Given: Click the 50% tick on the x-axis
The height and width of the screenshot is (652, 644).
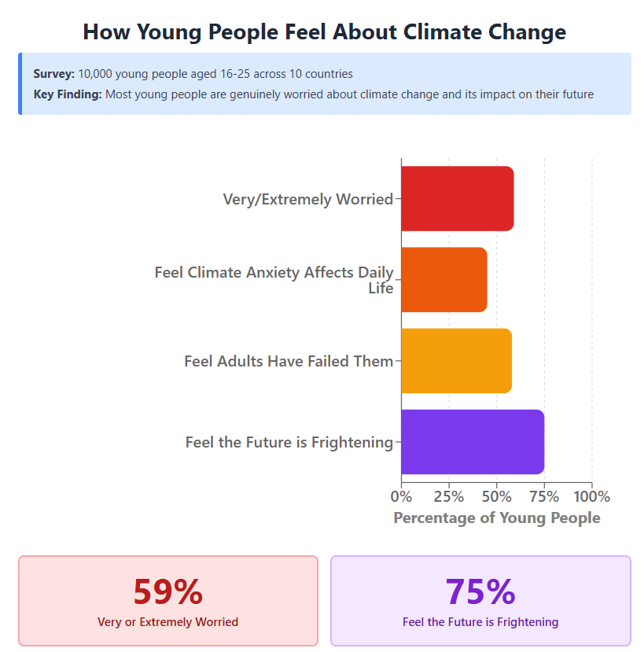Looking at the screenshot, I should [496, 497].
